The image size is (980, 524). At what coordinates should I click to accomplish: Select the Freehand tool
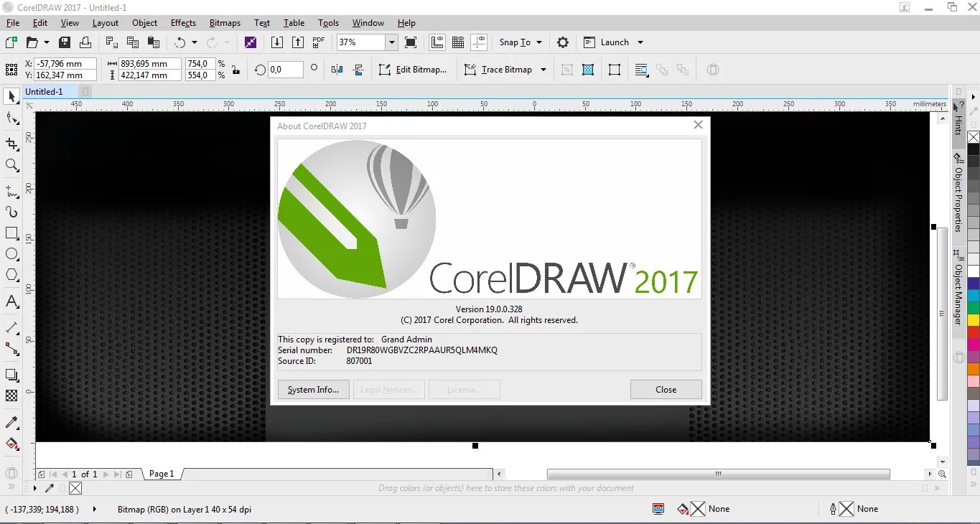(x=11, y=191)
